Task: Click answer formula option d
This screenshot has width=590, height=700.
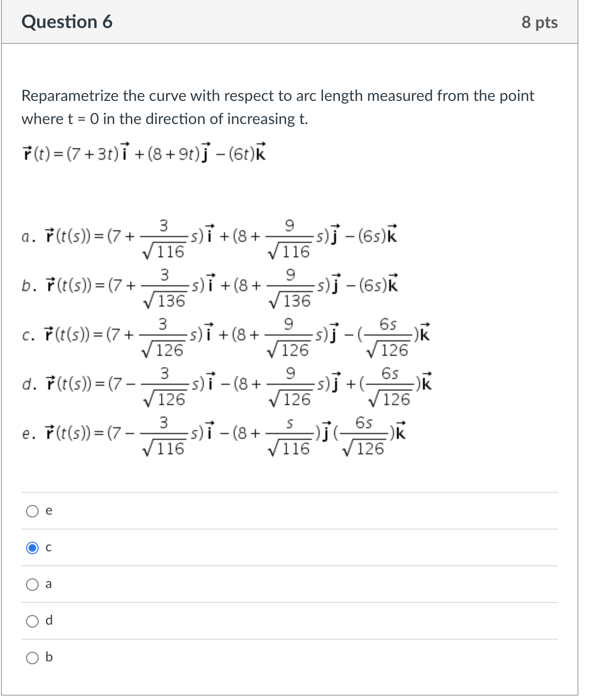Action: point(227,385)
